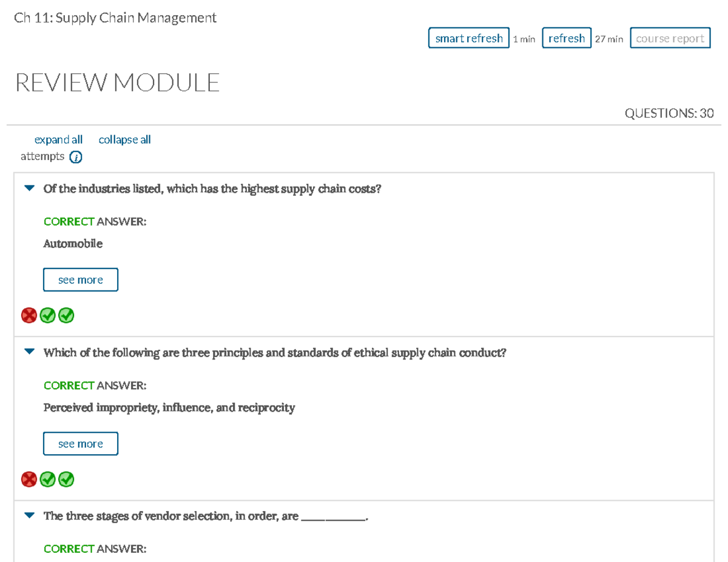Click the Ch 11: Supply Chain Management title

pyautogui.click(x=115, y=18)
